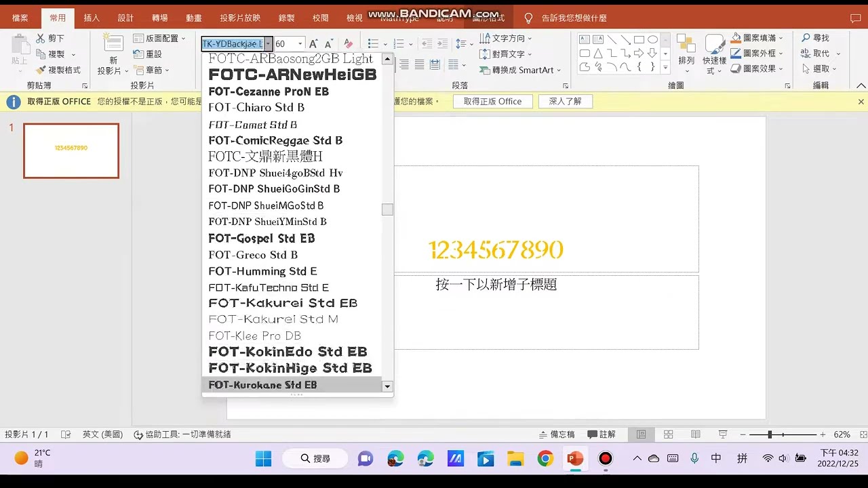868x488 pixels.
Task: Click the increase font size icon
Action: (x=314, y=43)
